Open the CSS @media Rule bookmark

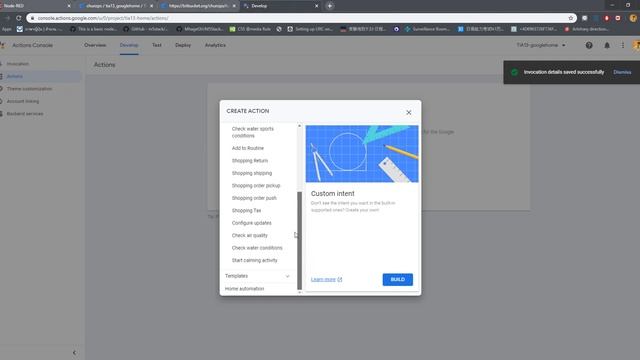[250, 29]
